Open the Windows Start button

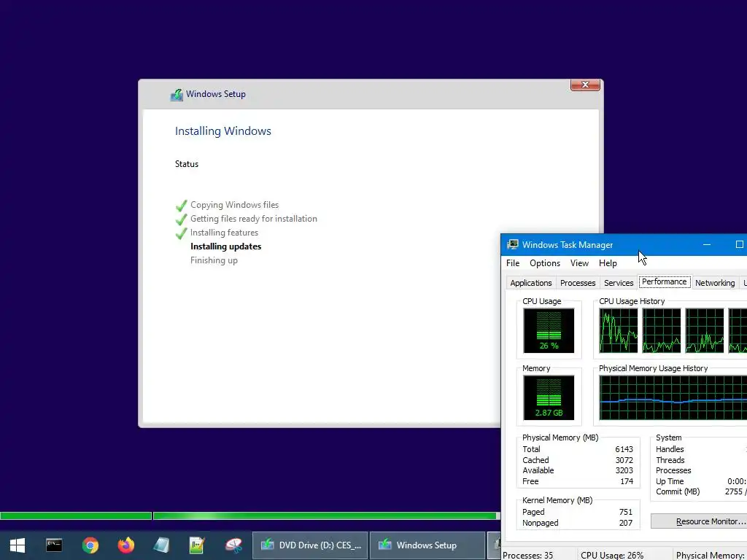point(18,545)
